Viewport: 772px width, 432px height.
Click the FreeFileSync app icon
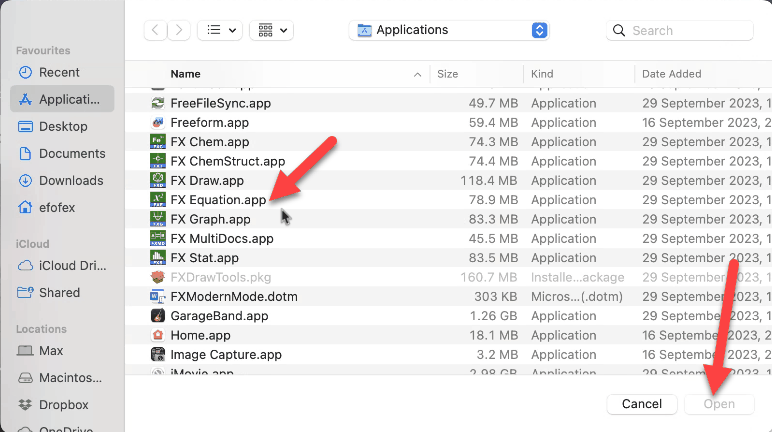(x=158, y=103)
